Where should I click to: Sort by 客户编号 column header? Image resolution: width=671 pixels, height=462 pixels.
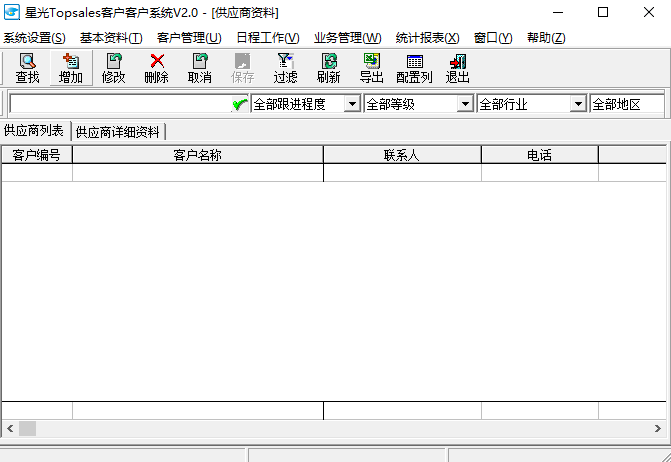click(37, 155)
